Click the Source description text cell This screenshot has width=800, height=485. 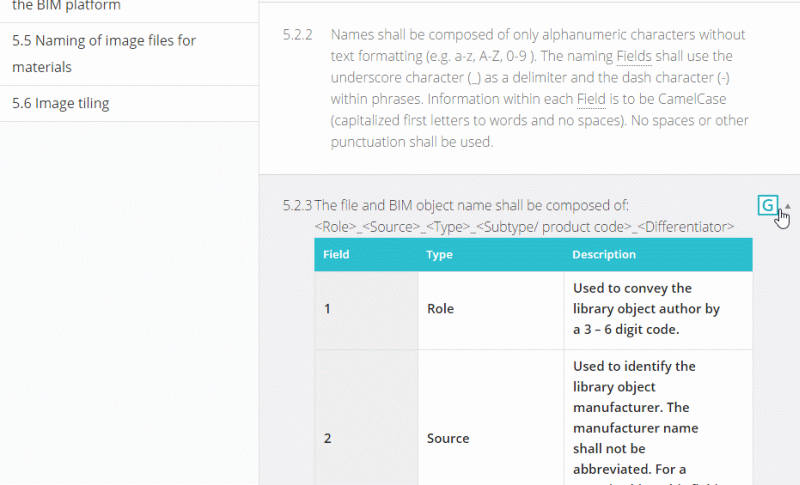(x=635, y=418)
